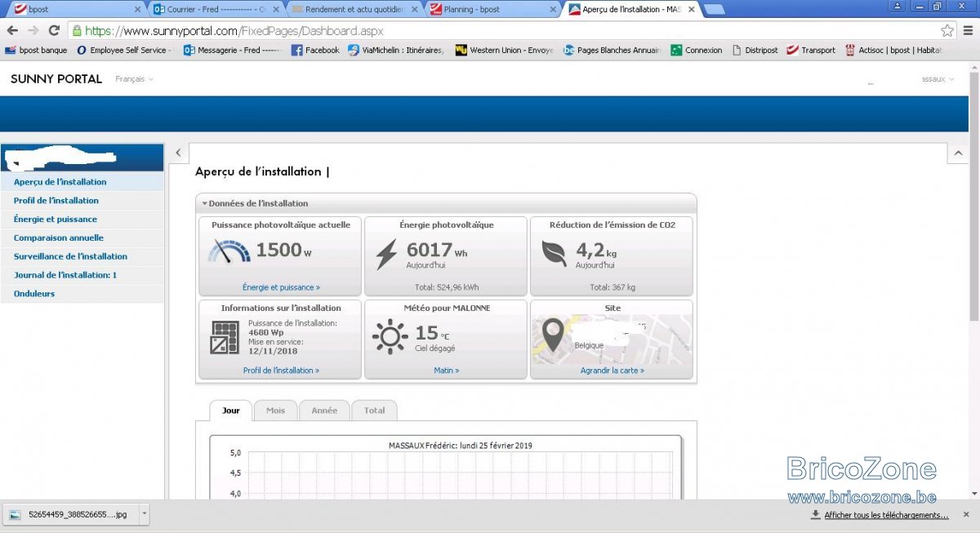Collapse the left sidebar with the chevron
The image size is (980, 533).
tap(178, 153)
